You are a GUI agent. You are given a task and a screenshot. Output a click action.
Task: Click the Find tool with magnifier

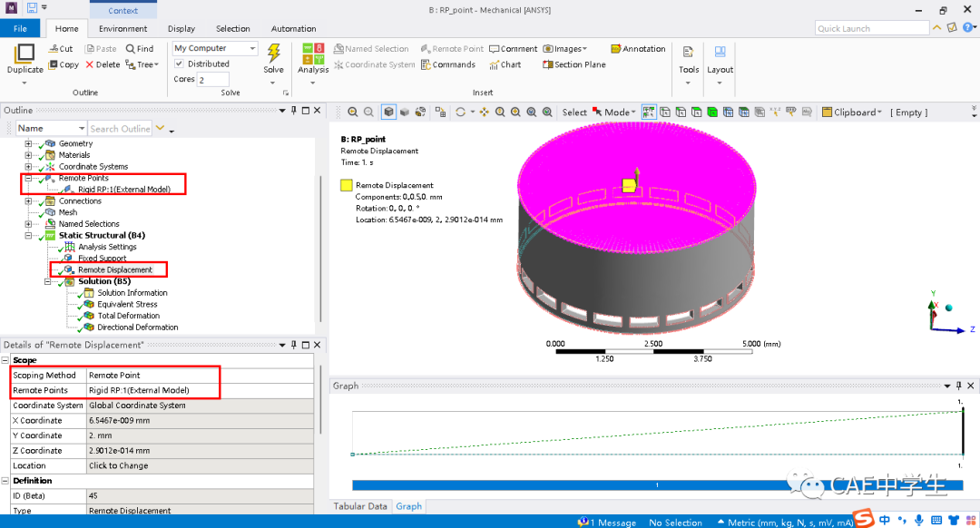[140, 48]
